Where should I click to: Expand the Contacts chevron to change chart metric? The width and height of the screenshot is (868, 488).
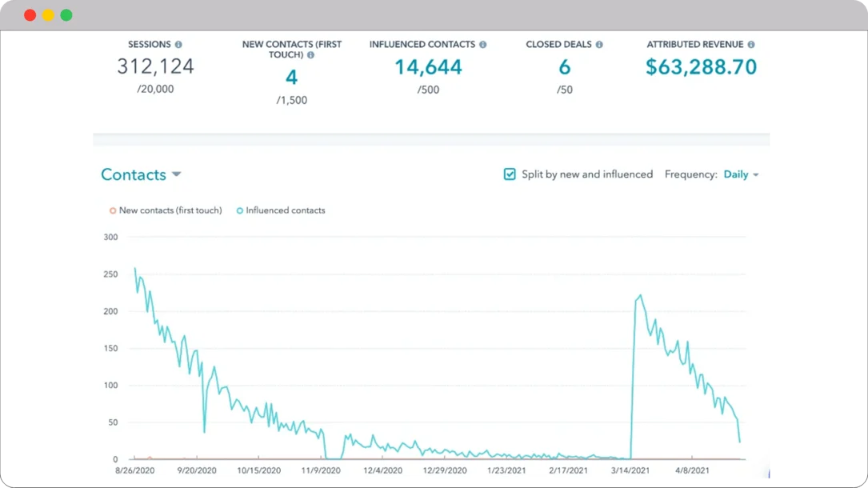175,174
